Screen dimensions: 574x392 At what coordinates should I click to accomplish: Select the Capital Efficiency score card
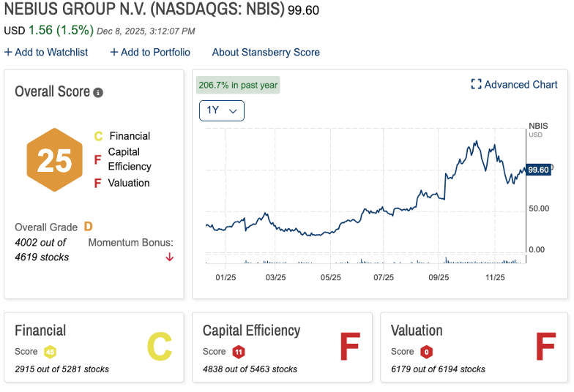click(282, 347)
